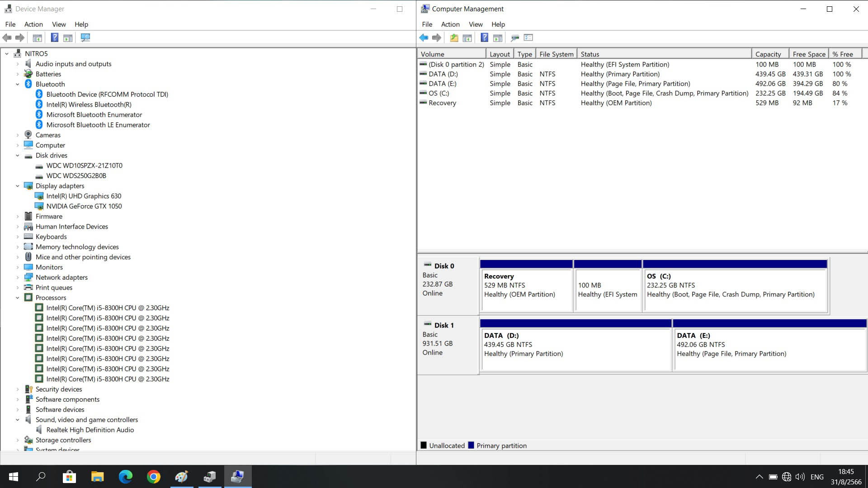Select NVIDIA GeForce GTX 1050 adapter

[84, 206]
